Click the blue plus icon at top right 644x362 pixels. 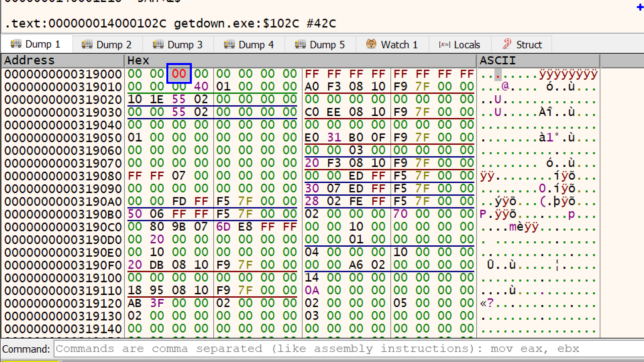click(x=640, y=7)
